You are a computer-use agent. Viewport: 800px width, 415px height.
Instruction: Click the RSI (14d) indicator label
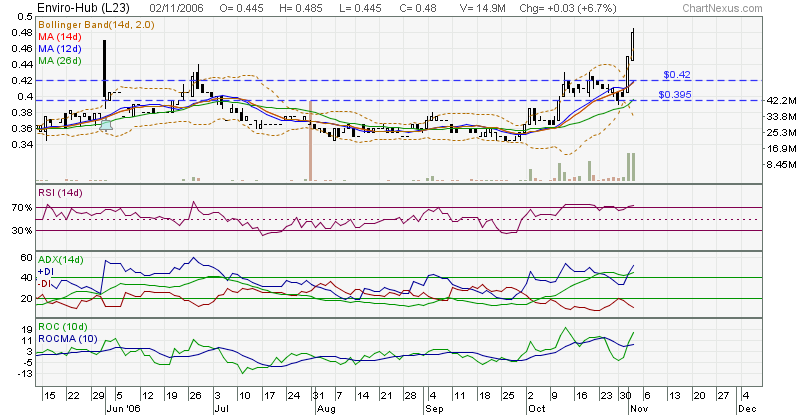point(60,192)
